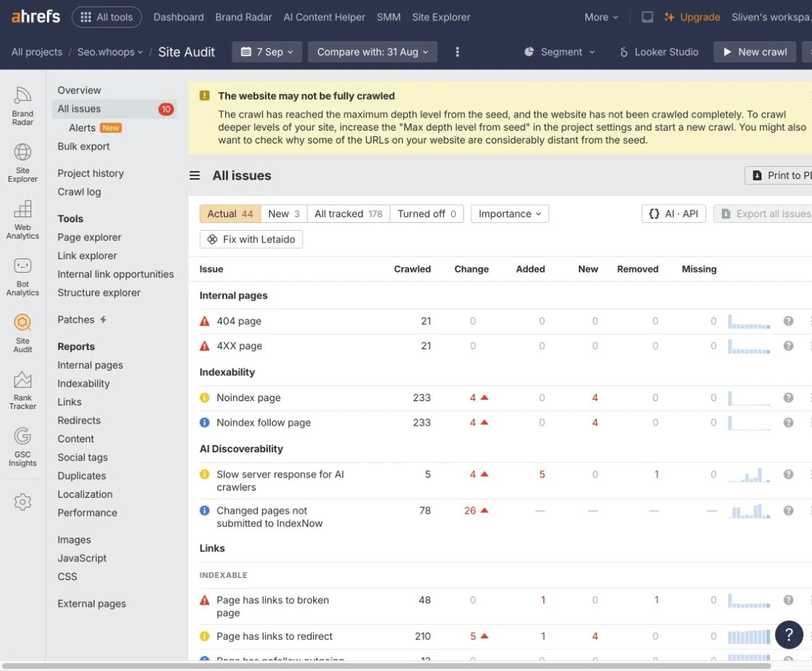
Task: Click the help icon on the Noindex follow page row
Action: 788,423
